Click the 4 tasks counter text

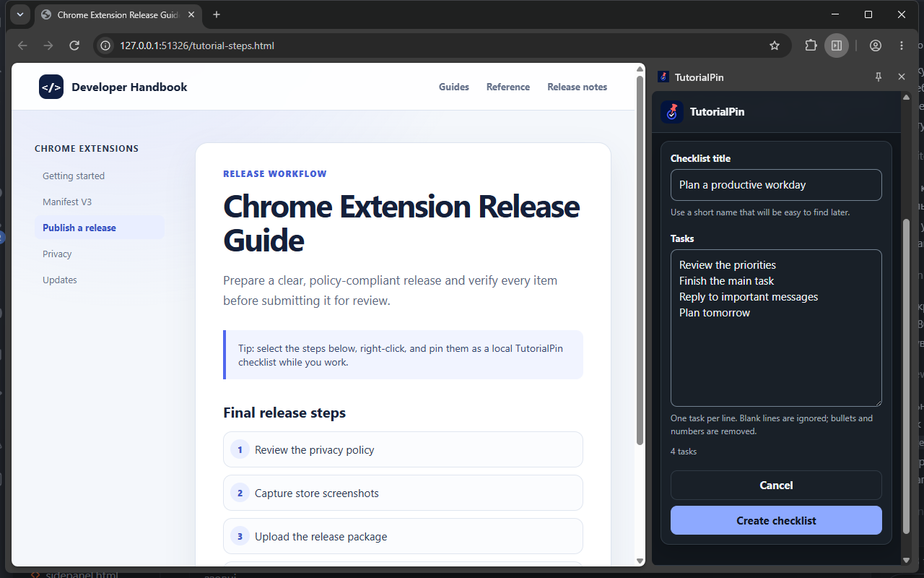click(684, 452)
